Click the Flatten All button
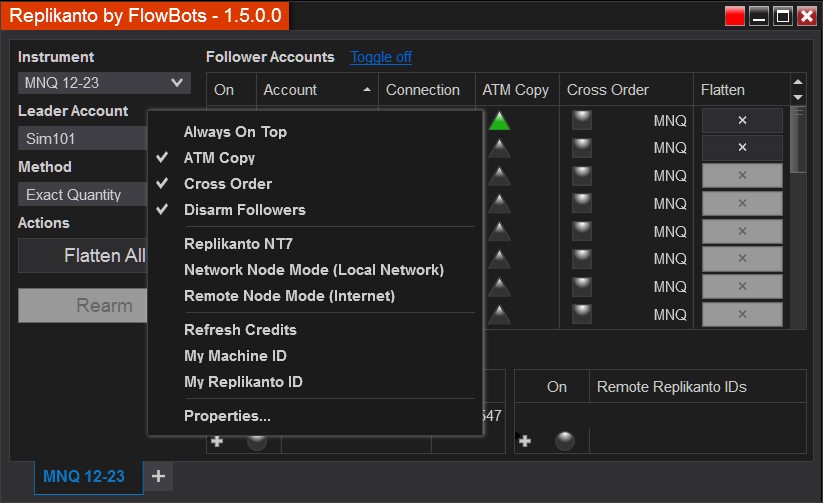This screenshot has height=503, width=823. (x=84, y=256)
